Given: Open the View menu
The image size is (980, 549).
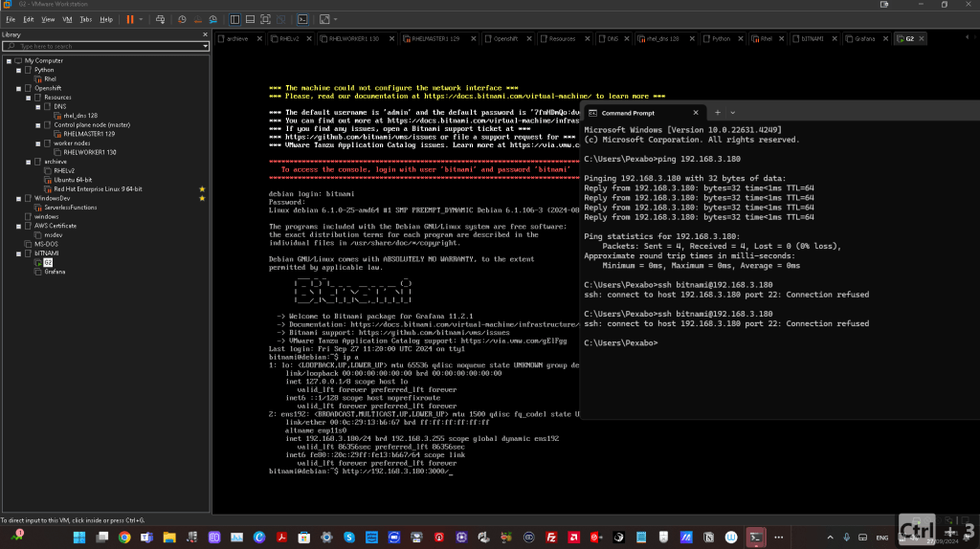Looking at the screenshot, I should coord(48,19).
